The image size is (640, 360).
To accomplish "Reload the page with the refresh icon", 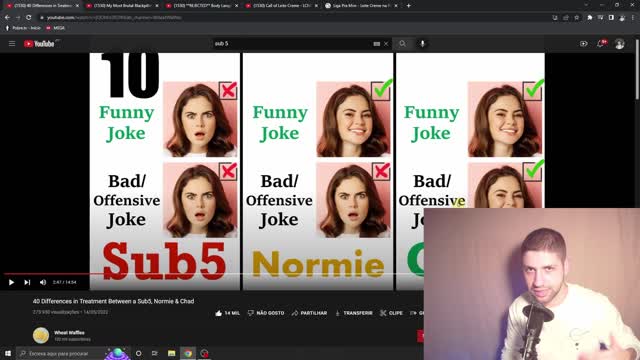I will (x=29, y=18).
